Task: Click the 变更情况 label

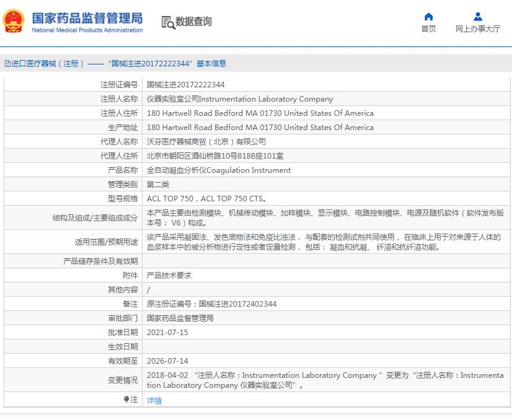Action: pyautogui.click(x=123, y=380)
